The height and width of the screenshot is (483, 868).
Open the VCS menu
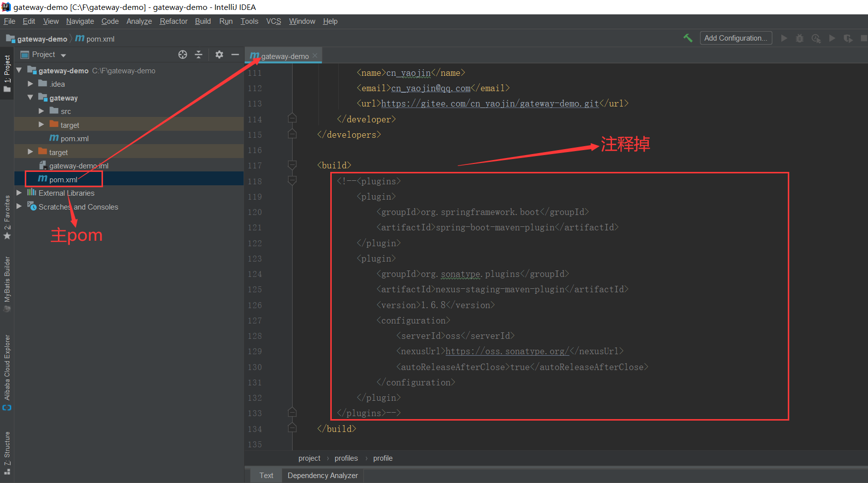pos(274,21)
